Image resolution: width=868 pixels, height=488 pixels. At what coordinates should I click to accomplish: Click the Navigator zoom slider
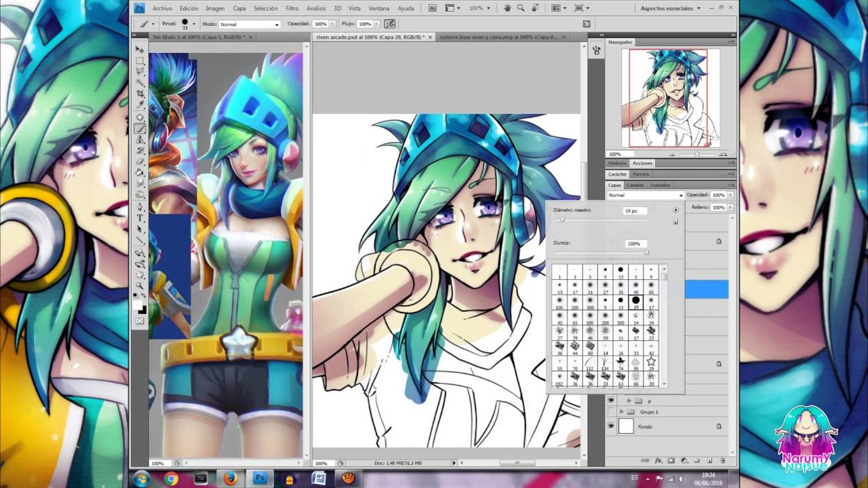click(697, 155)
